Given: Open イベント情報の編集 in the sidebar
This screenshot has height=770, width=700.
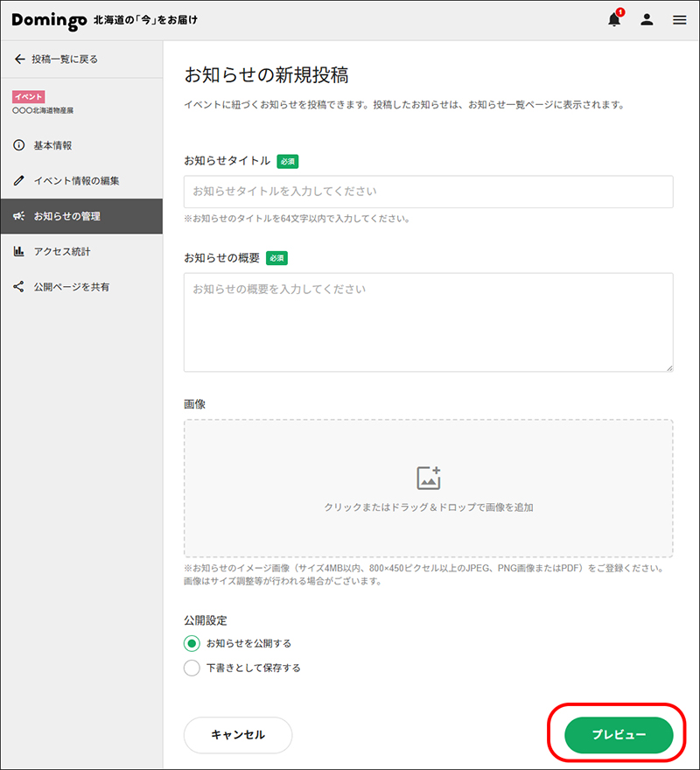Looking at the screenshot, I should (x=81, y=181).
